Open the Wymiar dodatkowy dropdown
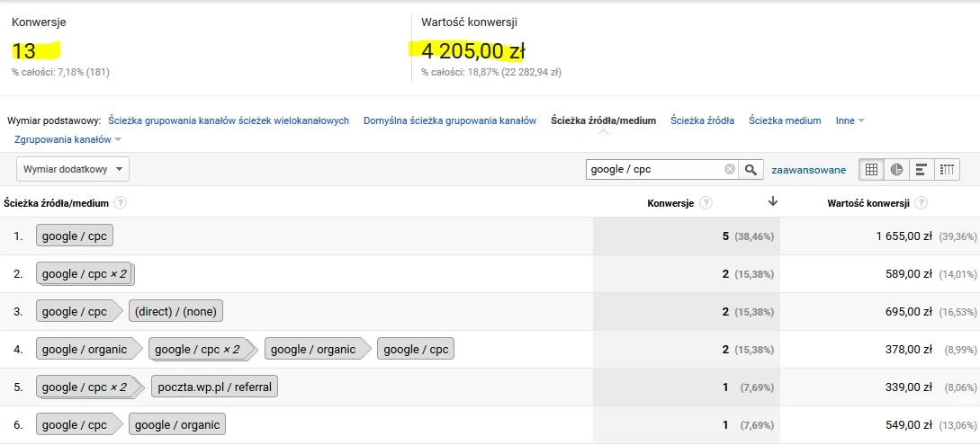 [73, 169]
